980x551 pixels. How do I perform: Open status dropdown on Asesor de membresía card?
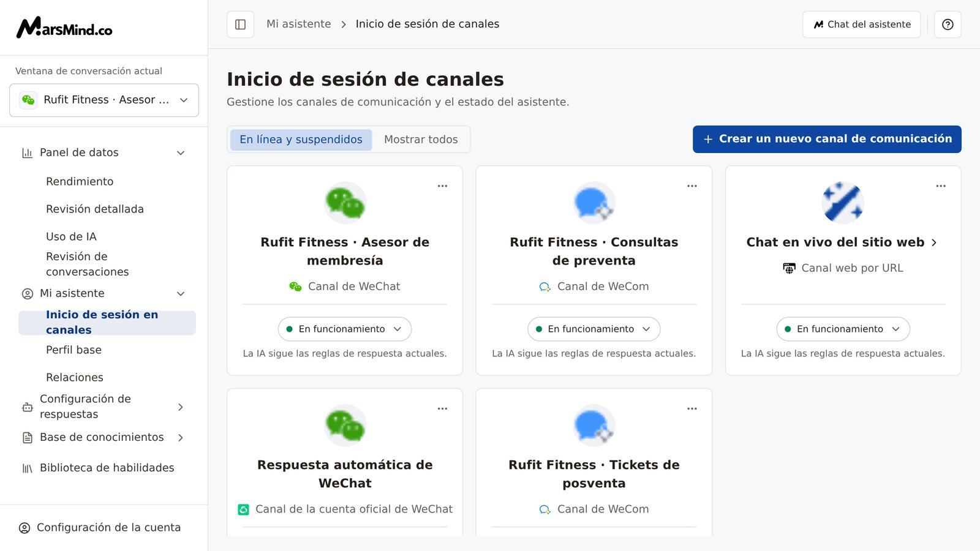[345, 329]
